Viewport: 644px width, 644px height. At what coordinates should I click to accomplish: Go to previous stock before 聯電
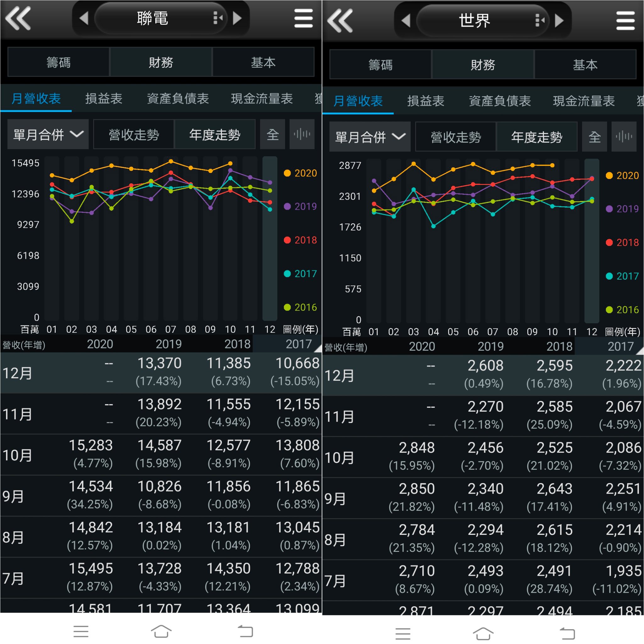84,18
